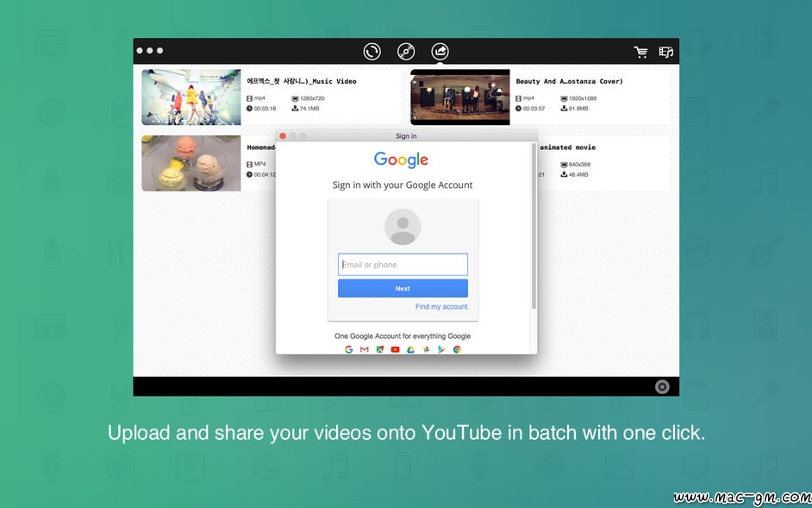The width and height of the screenshot is (812, 508).
Task: Click the stop button in bottom bar
Action: (662, 386)
